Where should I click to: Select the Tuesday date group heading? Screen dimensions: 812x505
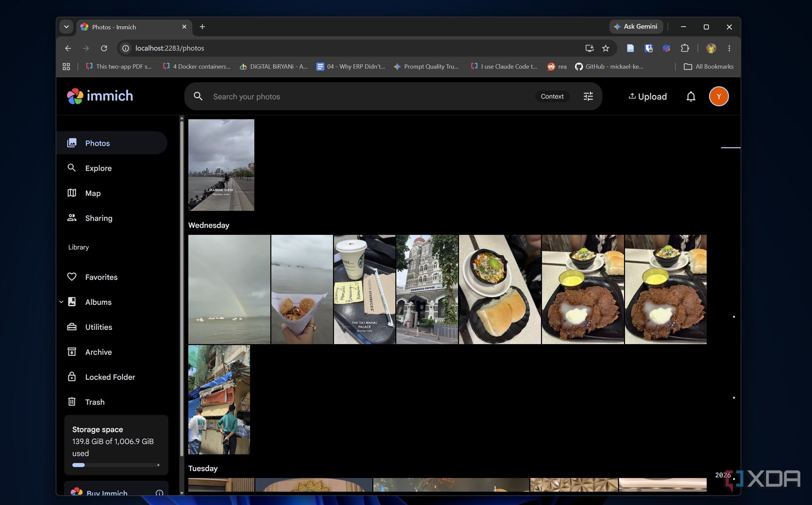click(203, 468)
